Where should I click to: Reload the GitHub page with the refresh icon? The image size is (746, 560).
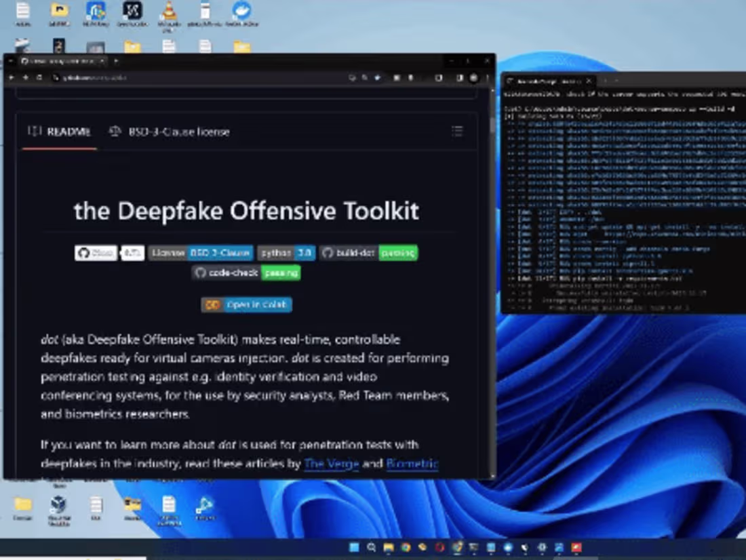point(39,77)
